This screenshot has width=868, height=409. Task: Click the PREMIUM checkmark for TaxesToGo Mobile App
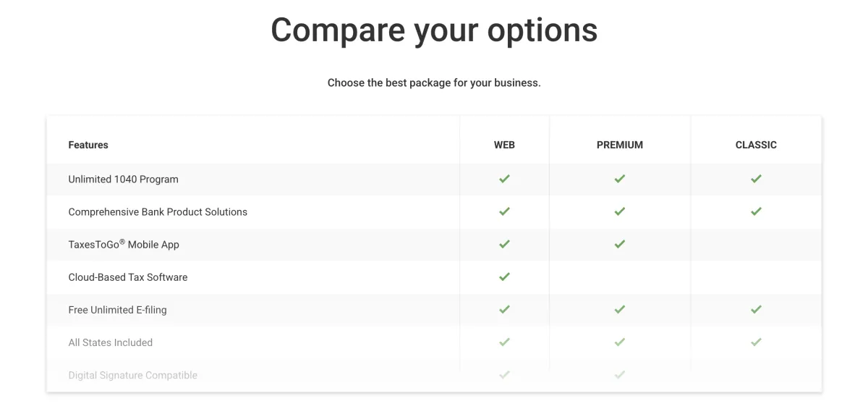coord(619,244)
